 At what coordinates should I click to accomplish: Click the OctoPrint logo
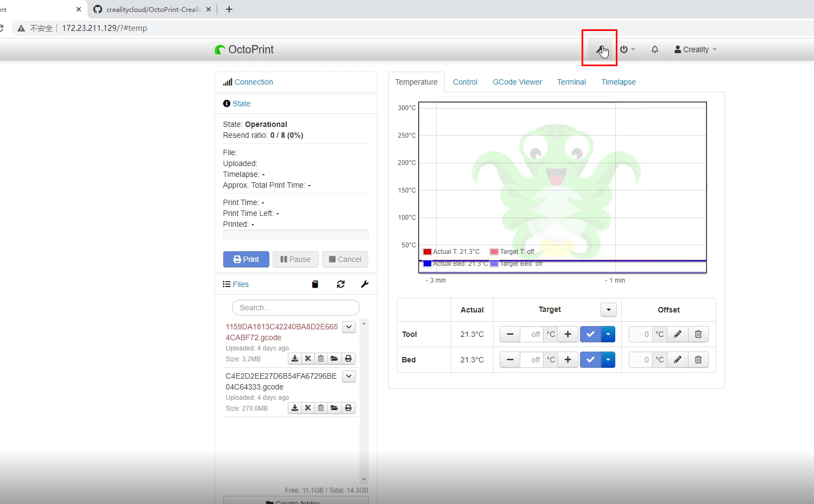click(x=244, y=49)
